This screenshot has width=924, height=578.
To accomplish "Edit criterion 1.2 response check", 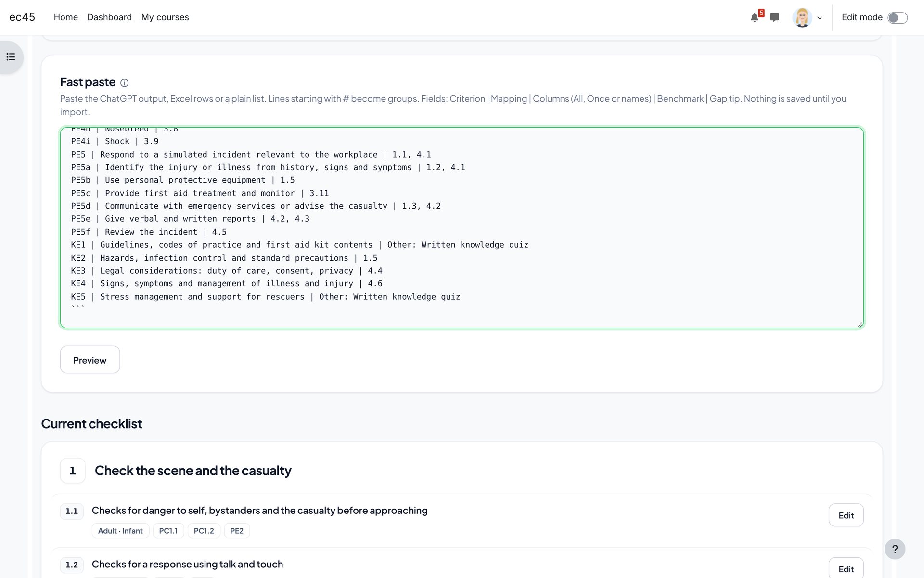I will point(846,568).
